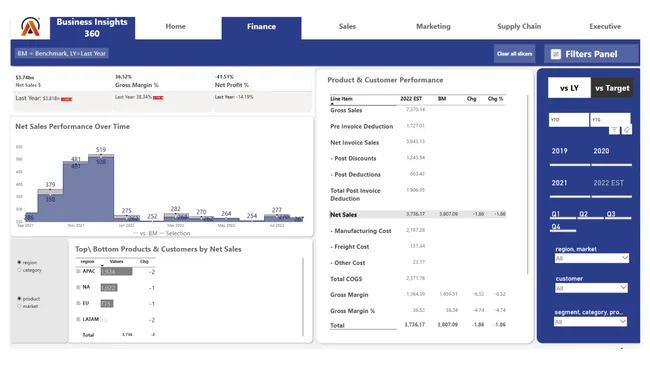650x366 pixels.
Task: Click the Post Discounts row
Action: [417, 158]
